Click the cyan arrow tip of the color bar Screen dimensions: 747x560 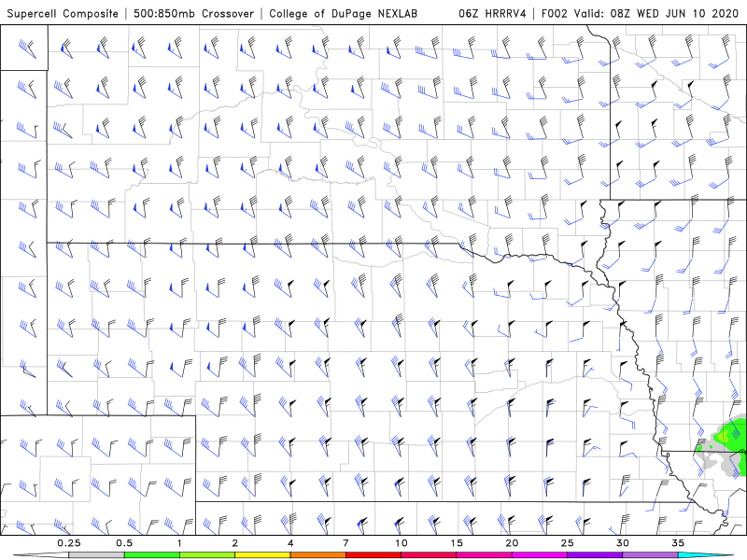[706, 555]
